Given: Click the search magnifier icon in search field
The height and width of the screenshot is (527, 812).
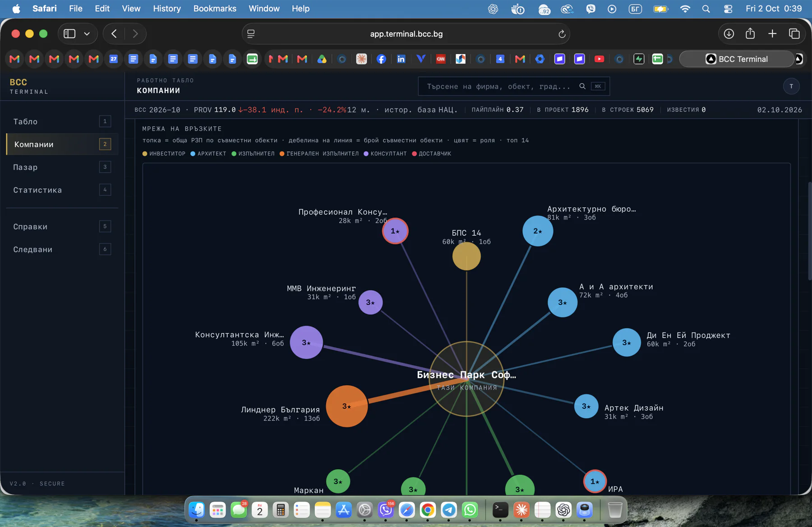Looking at the screenshot, I should click(x=582, y=86).
